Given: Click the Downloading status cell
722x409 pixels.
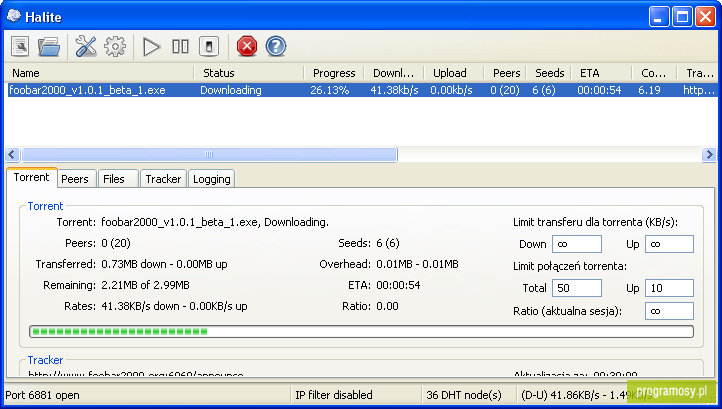Looking at the screenshot, I should (231, 90).
